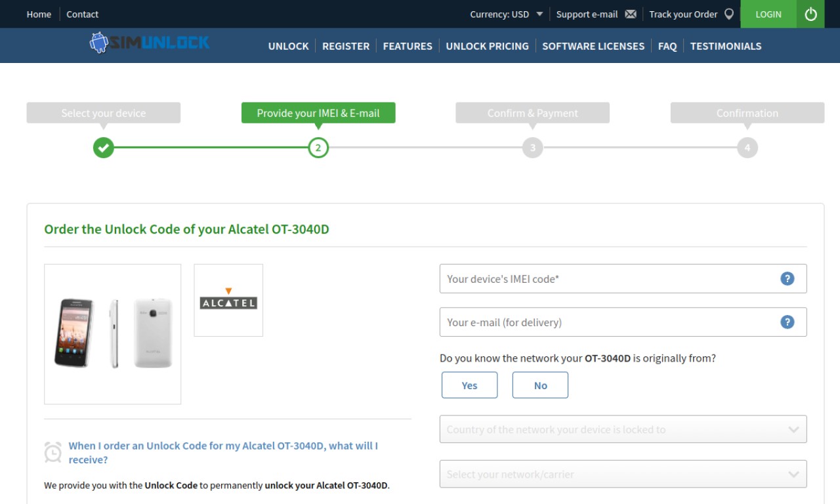Click the Alcatel brand logo thumbnail
This screenshot has height=504, width=840.
coord(228,300)
